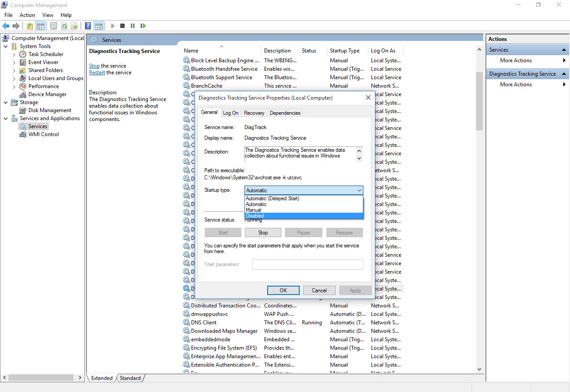The width and height of the screenshot is (570, 392).
Task: Click gear icon of embeddedmode service
Action: click(186, 339)
